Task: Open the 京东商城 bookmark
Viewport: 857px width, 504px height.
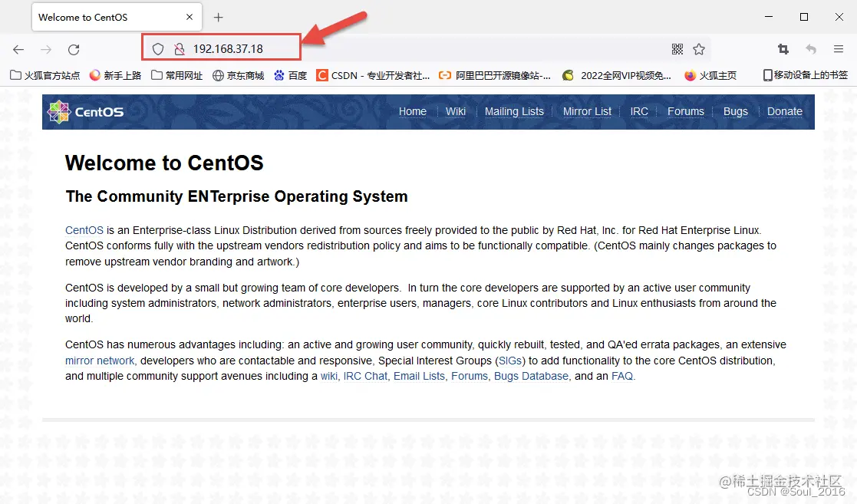Action: tap(239, 75)
